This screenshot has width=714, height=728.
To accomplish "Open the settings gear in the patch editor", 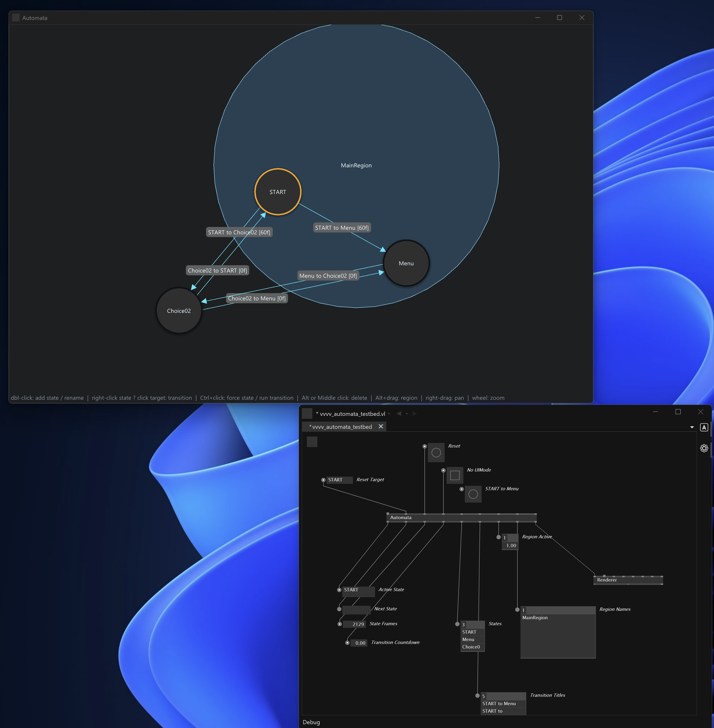I will pyautogui.click(x=704, y=448).
